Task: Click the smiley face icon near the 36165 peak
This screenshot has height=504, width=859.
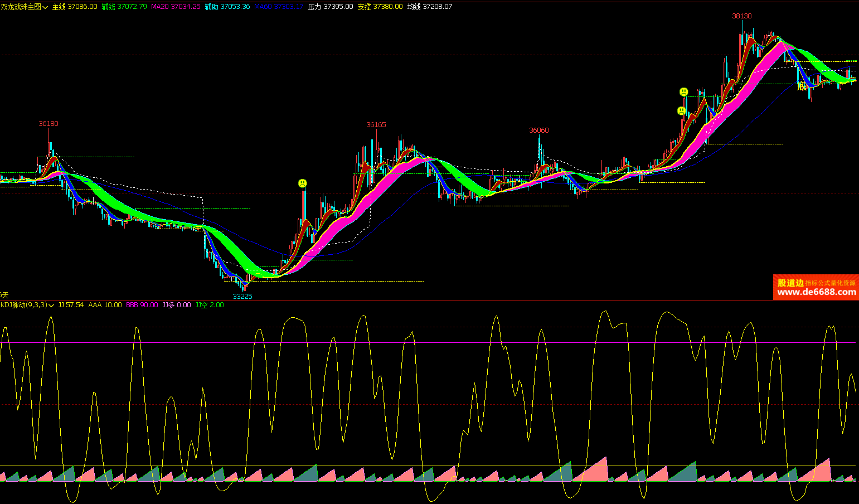Action: [x=302, y=183]
